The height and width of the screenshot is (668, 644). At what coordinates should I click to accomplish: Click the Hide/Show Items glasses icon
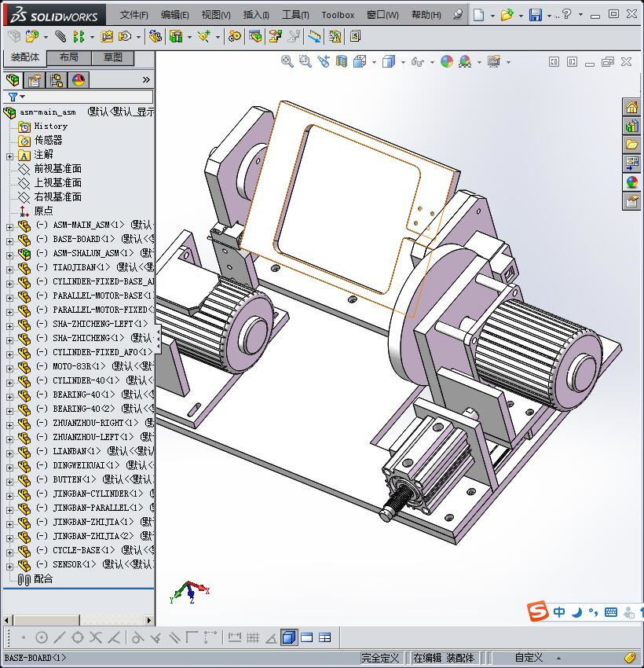pos(418,62)
